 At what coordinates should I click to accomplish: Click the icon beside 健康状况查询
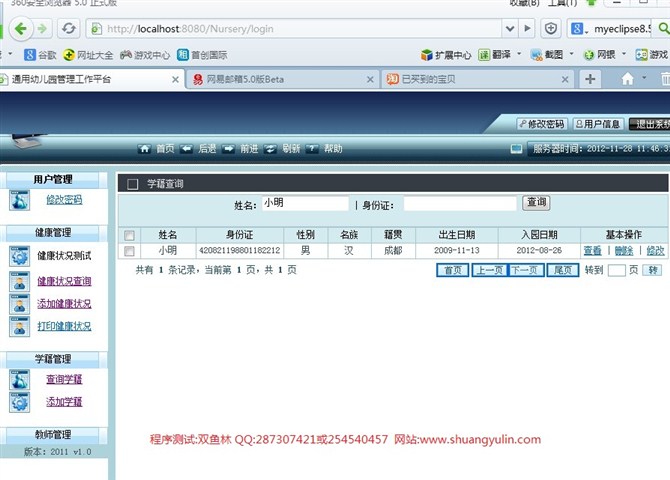20,281
